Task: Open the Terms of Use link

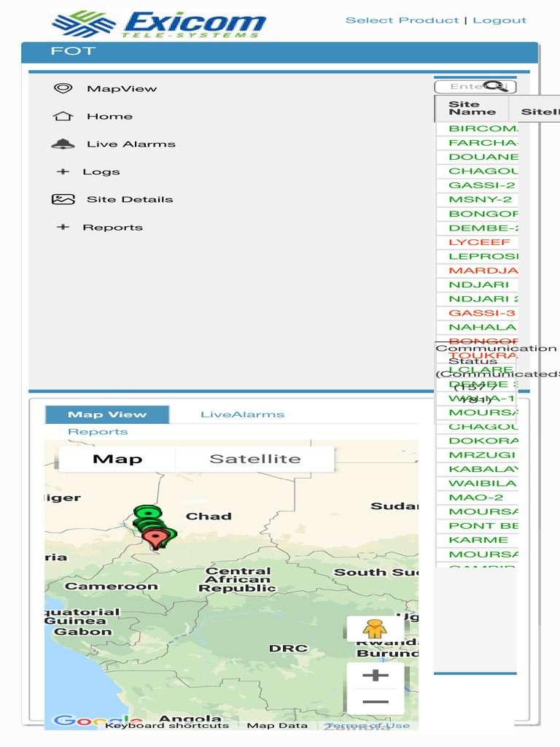Action: point(367,726)
